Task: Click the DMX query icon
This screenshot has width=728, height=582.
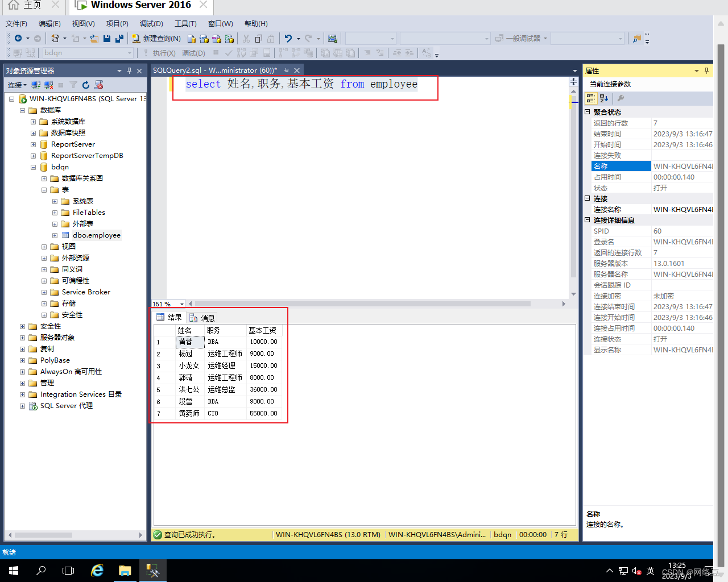Action: point(217,39)
